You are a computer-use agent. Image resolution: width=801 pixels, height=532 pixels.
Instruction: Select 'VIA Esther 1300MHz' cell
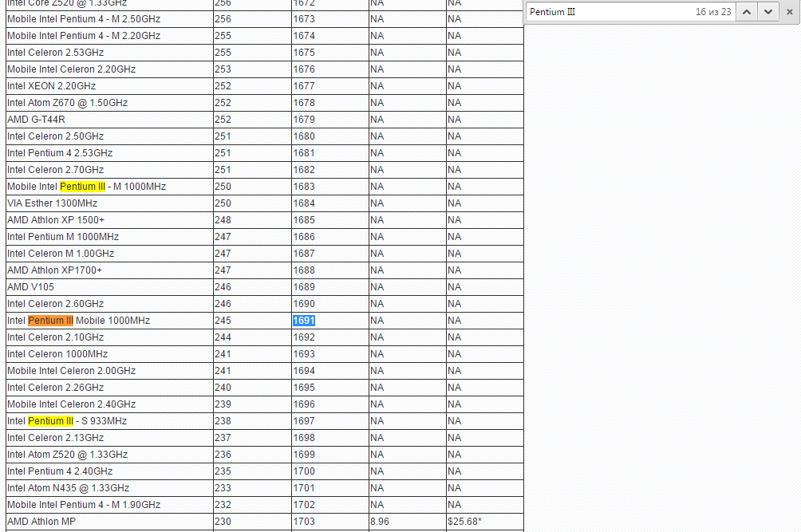tap(109, 203)
